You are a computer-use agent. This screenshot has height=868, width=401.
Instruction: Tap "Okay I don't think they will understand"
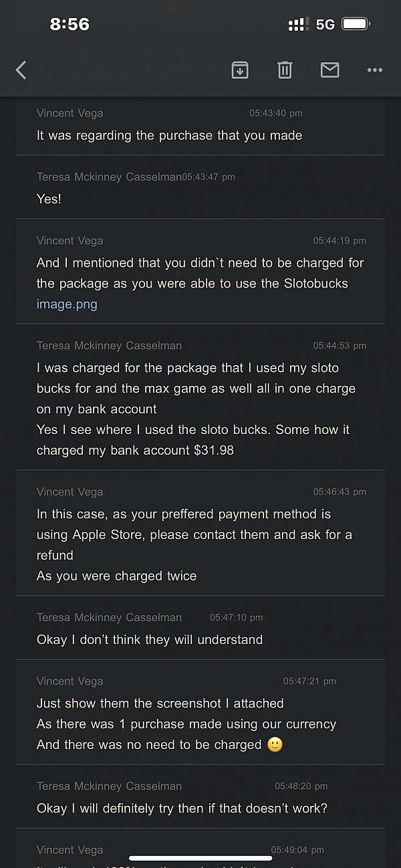(x=150, y=639)
